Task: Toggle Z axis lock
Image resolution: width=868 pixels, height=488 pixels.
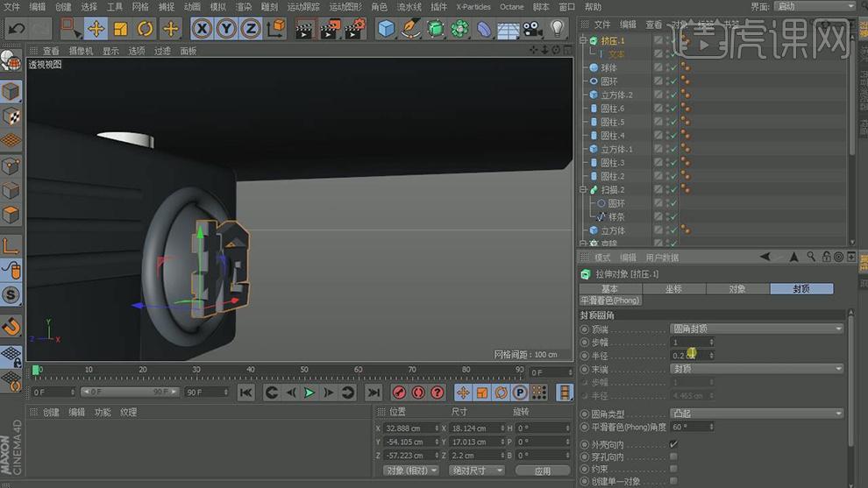Action: tap(251, 28)
